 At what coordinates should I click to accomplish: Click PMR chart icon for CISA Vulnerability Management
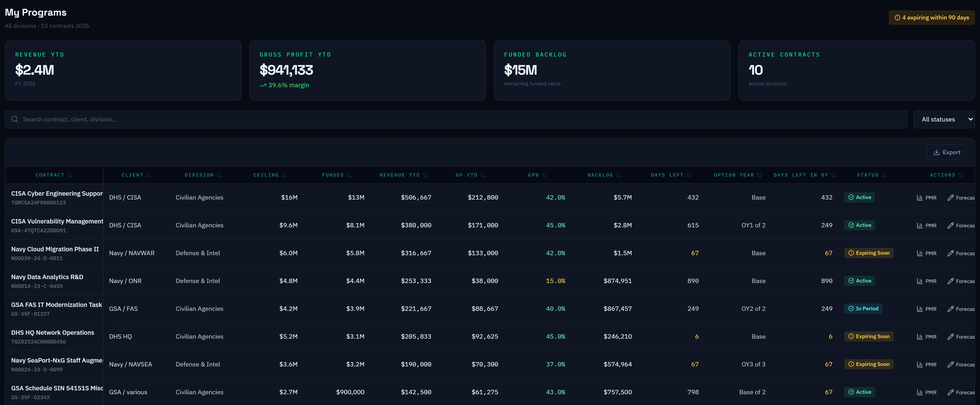click(x=919, y=225)
